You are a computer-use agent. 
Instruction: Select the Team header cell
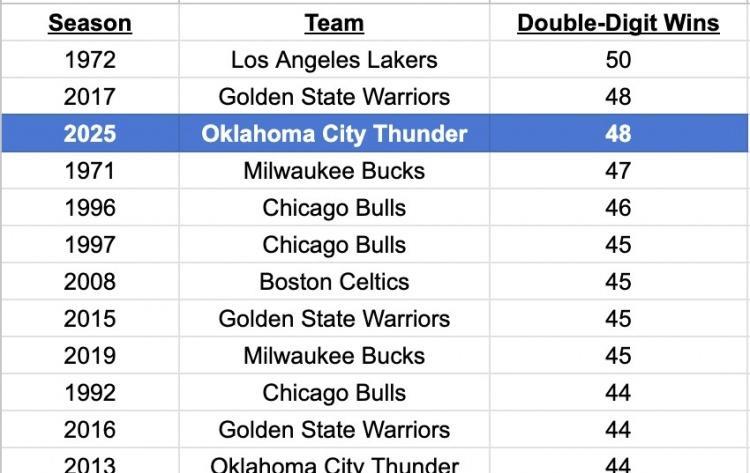[x=334, y=22]
